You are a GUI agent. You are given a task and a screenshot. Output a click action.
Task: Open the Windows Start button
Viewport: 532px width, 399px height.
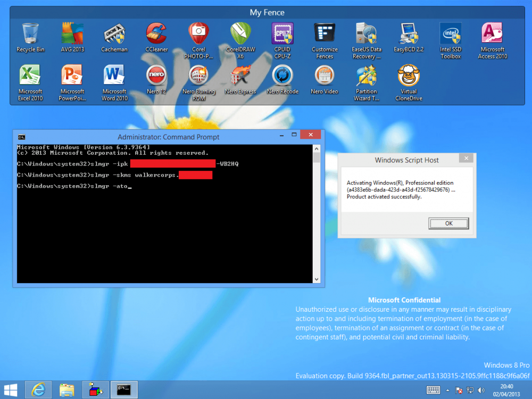11,390
